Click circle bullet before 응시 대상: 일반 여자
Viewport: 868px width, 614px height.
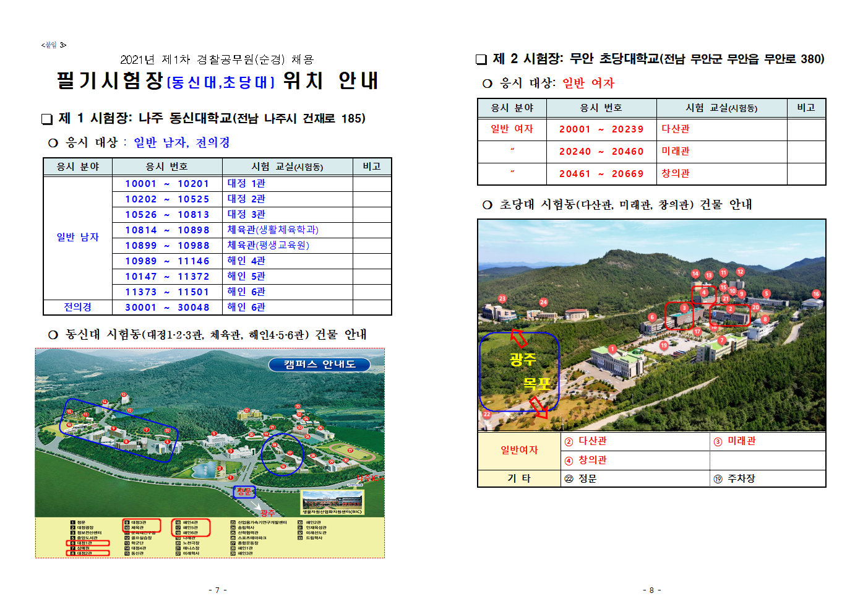(488, 84)
